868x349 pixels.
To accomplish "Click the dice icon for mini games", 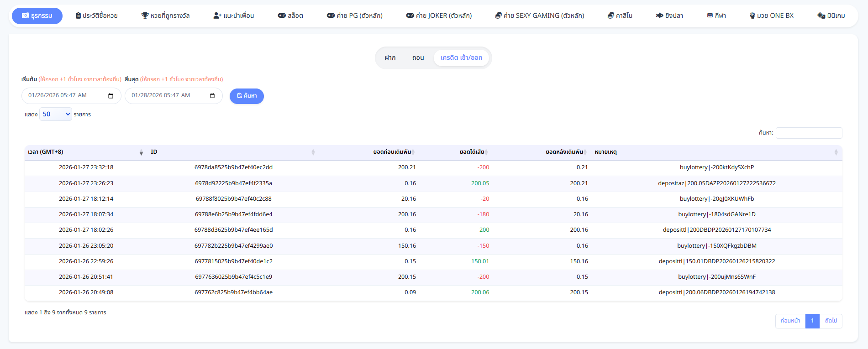I will 821,16.
